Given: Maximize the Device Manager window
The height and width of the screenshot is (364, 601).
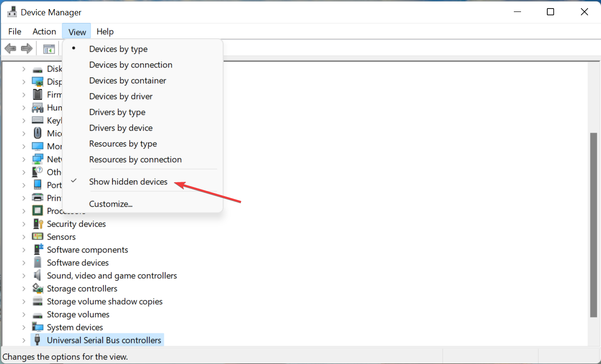Looking at the screenshot, I should 551,12.
